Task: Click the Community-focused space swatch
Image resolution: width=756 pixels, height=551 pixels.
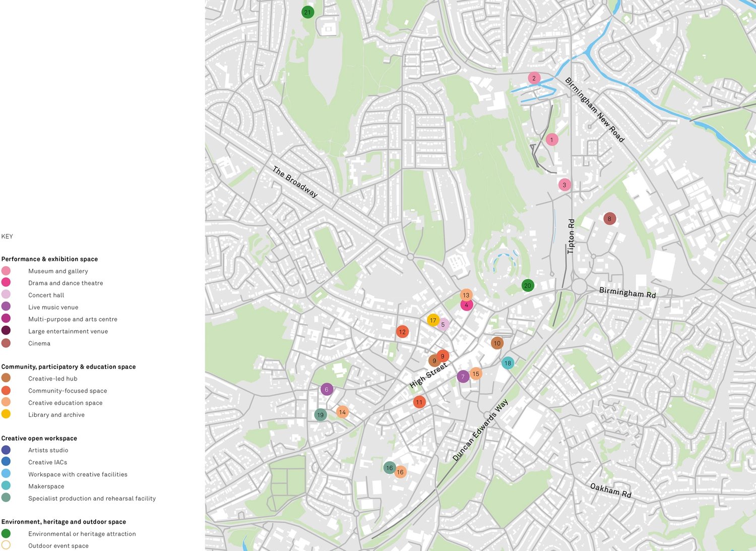Action: 6,390
